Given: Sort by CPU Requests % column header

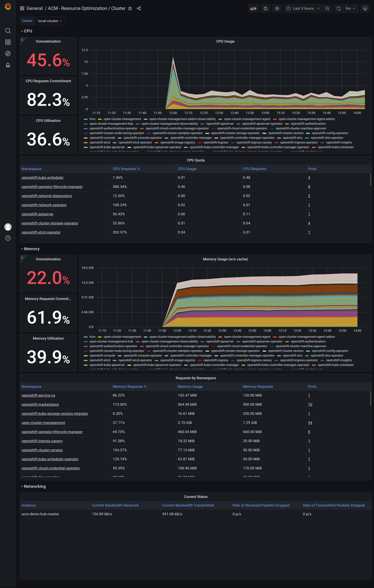Looking at the screenshot, I should click(x=126, y=169).
